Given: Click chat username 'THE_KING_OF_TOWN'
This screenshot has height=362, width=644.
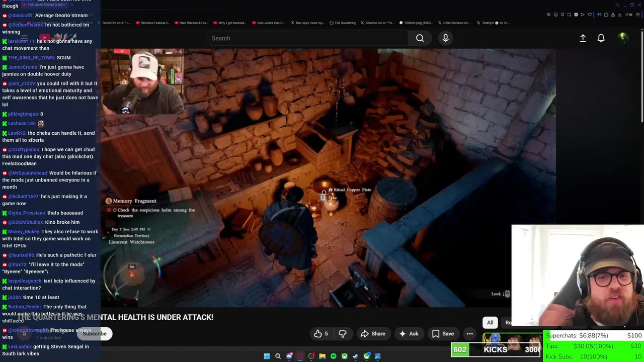Looking at the screenshot, I should tap(31, 58).
